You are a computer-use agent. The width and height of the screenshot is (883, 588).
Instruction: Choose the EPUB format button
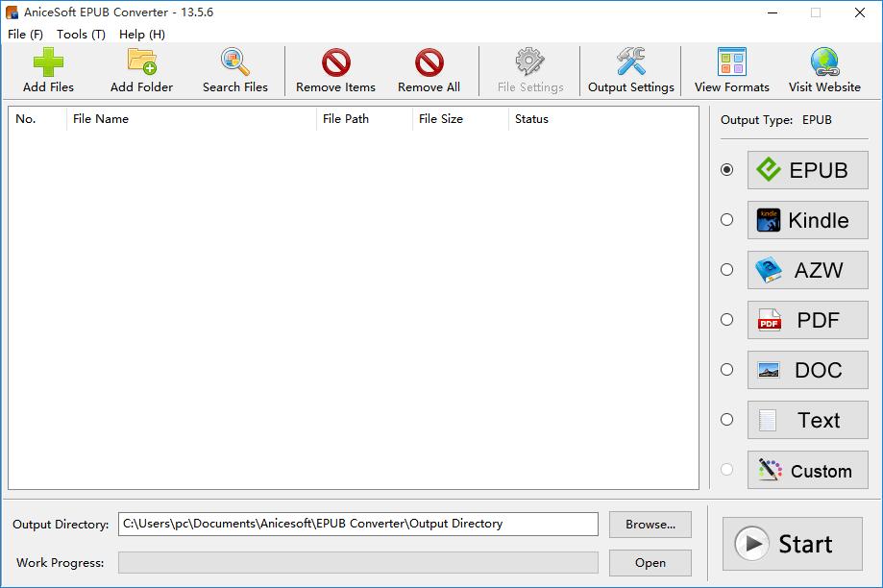coord(807,170)
